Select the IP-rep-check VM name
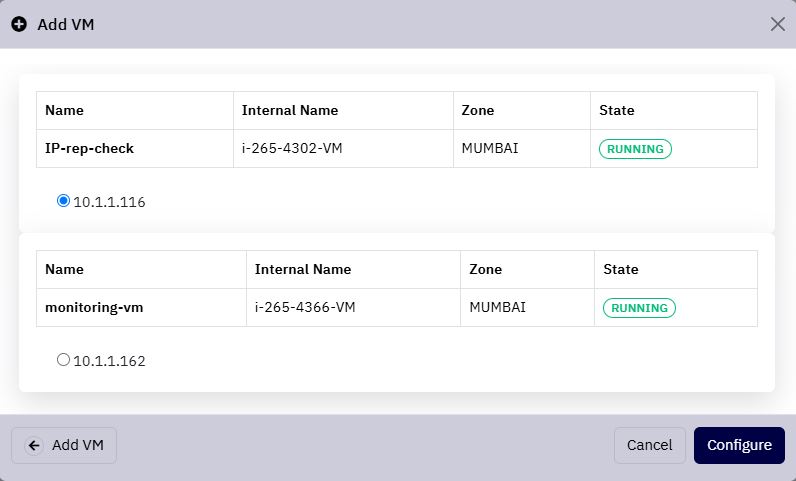This screenshot has width=796, height=481. click(x=89, y=148)
